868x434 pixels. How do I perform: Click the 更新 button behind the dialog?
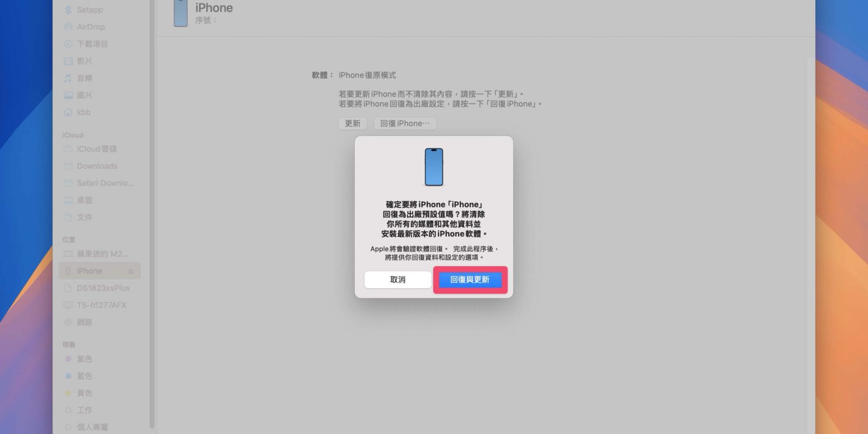tap(353, 123)
